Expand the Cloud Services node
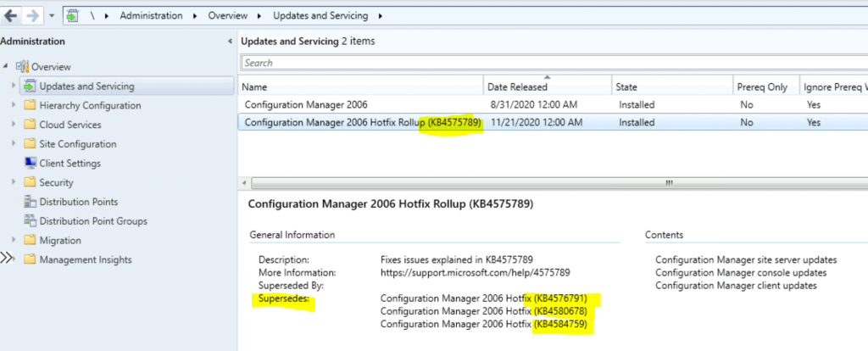The height and width of the screenshot is (351, 868). pyautogui.click(x=14, y=125)
